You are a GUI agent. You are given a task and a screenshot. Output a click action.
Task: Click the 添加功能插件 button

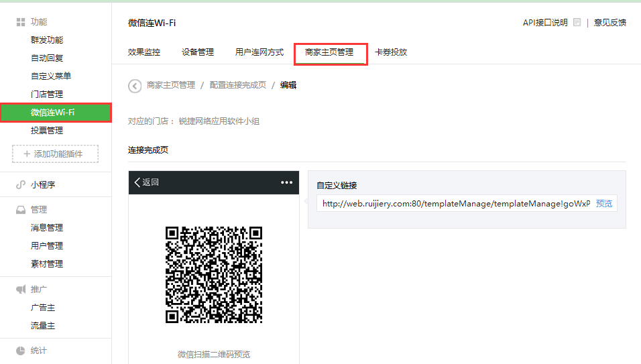pos(55,154)
